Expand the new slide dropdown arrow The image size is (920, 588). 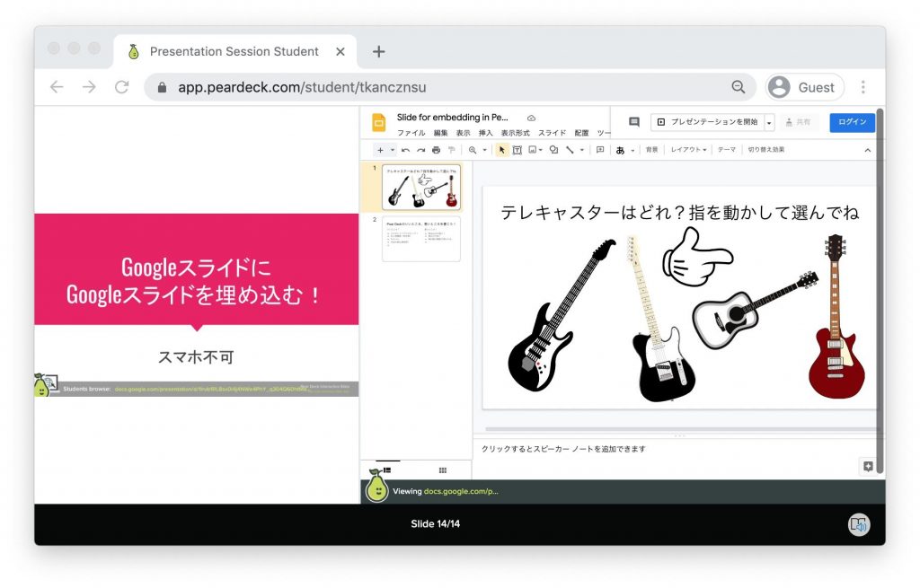pos(393,150)
